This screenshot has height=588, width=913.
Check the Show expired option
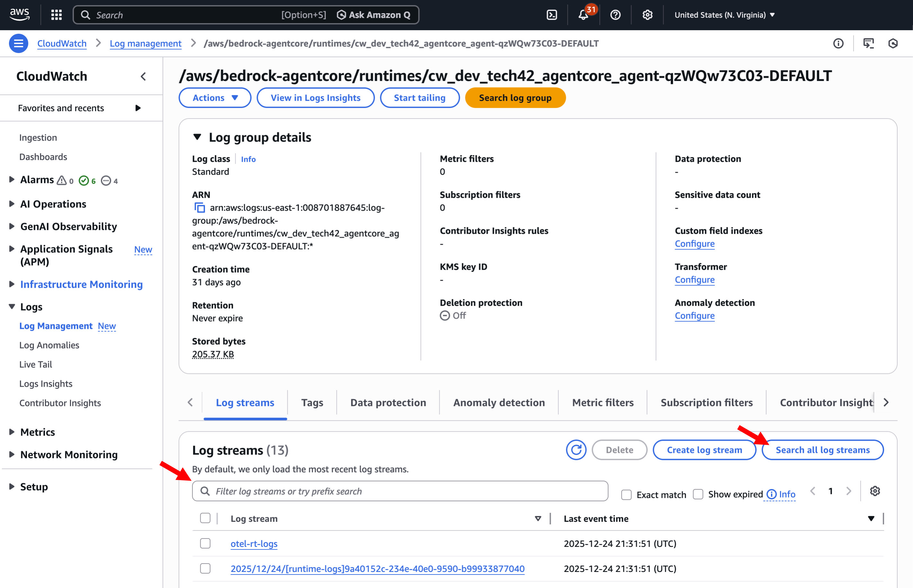(698, 495)
